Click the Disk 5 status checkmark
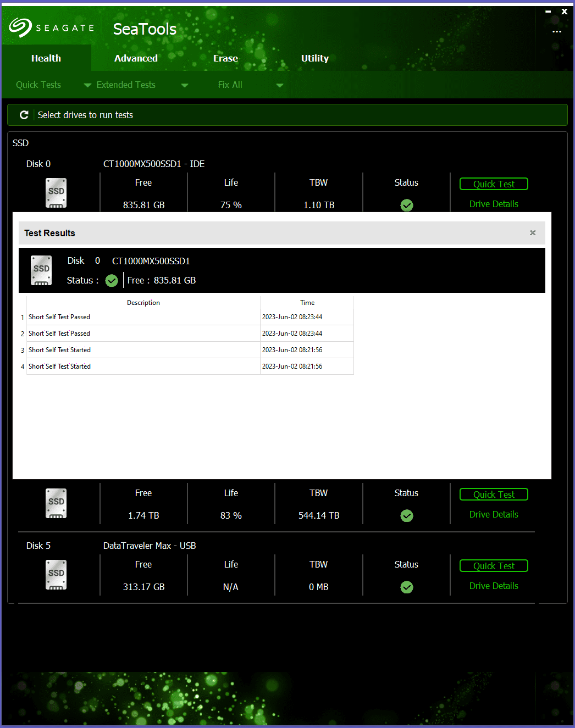Image resolution: width=575 pixels, height=728 pixels. tap(407, 587)
